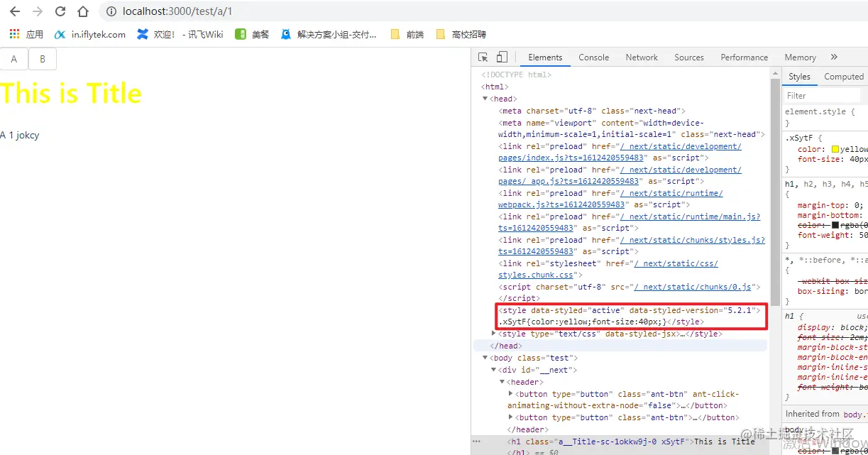Screen dimensions: 868x455
Task: Collapse the header element node
Action: click(502, 383)
